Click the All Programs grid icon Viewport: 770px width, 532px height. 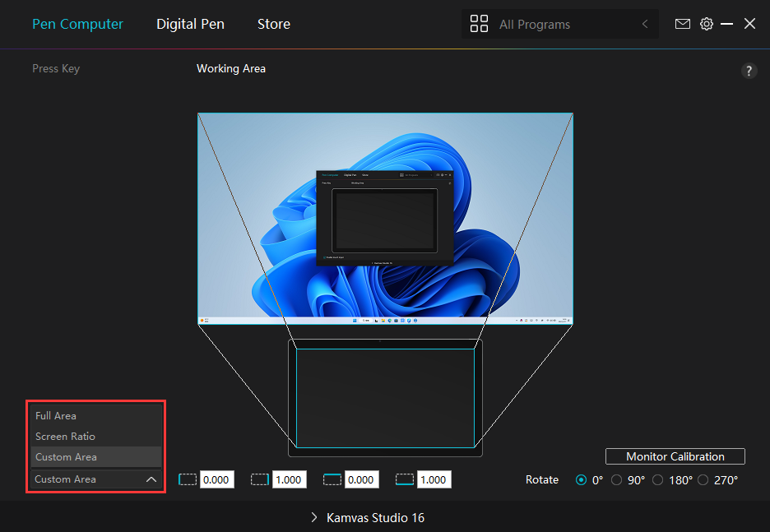pyautogui.click(x=479, y=24)
